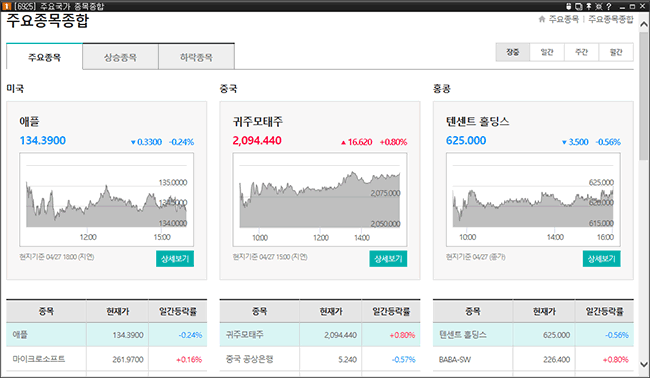This screenshot has height=378, width=650.
Task: Click 상세보기 button for 텐센트 홀딩스
Action: [x=601, y=259]
